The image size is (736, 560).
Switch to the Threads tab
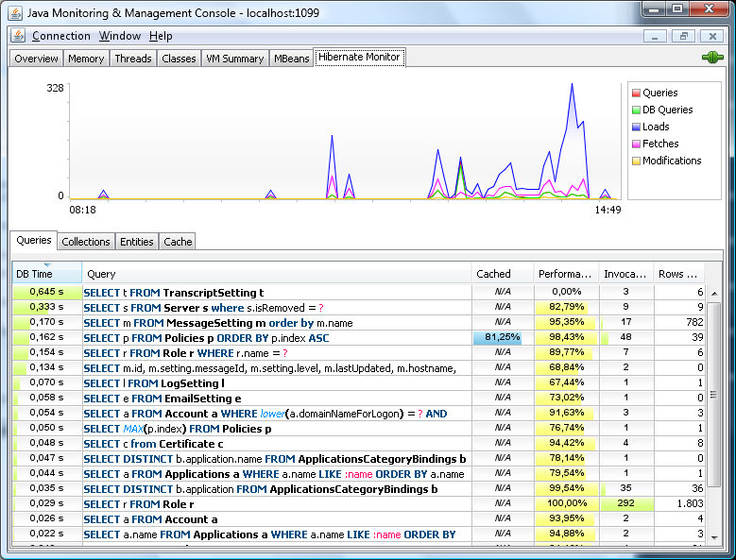tap(133, 59)
